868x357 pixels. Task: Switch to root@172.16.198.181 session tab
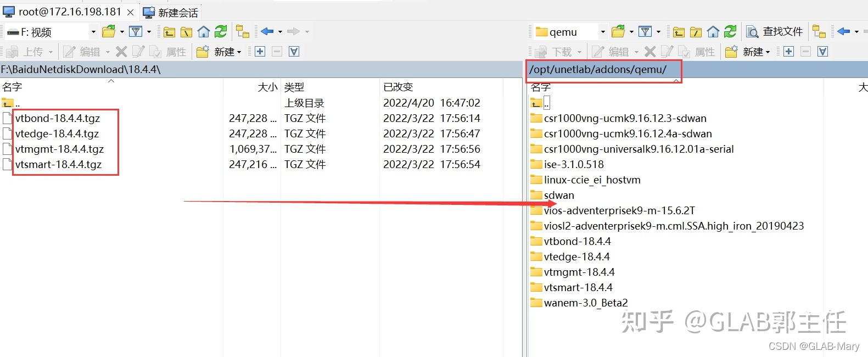click(69, 12)
